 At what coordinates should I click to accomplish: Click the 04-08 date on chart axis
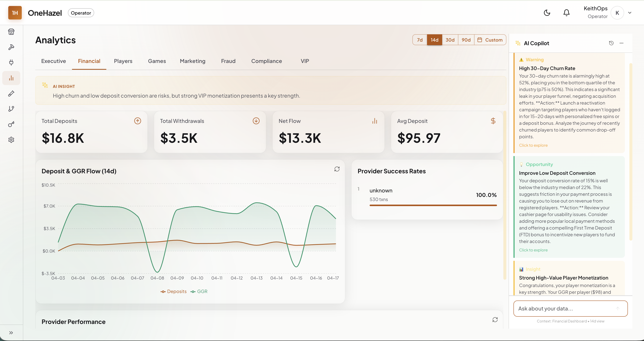tap(157, 278)
